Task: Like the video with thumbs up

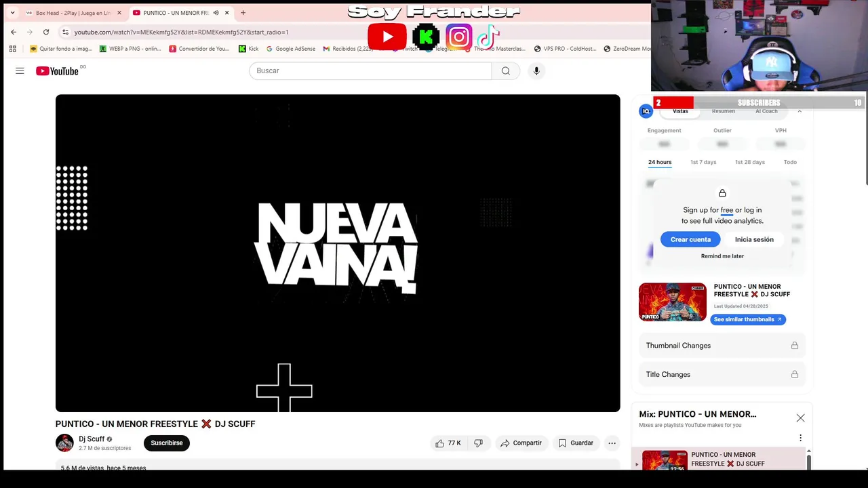Action: 448,443
